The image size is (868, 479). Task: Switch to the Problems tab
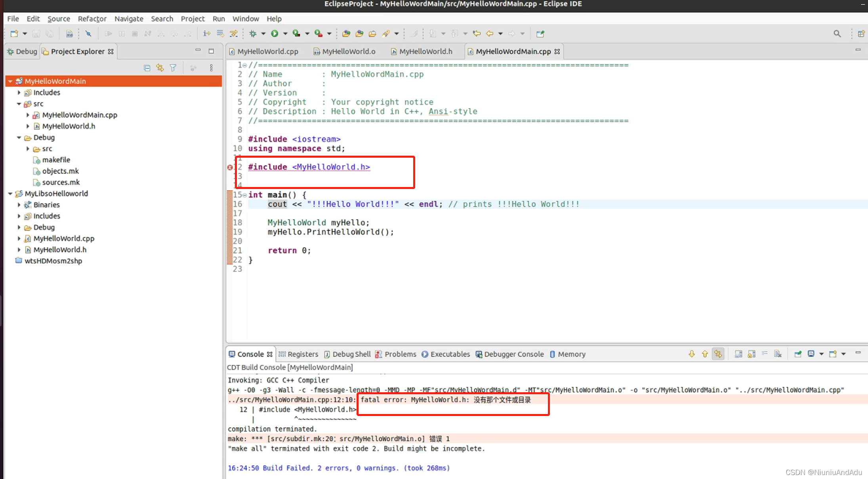tap(396, 354)
